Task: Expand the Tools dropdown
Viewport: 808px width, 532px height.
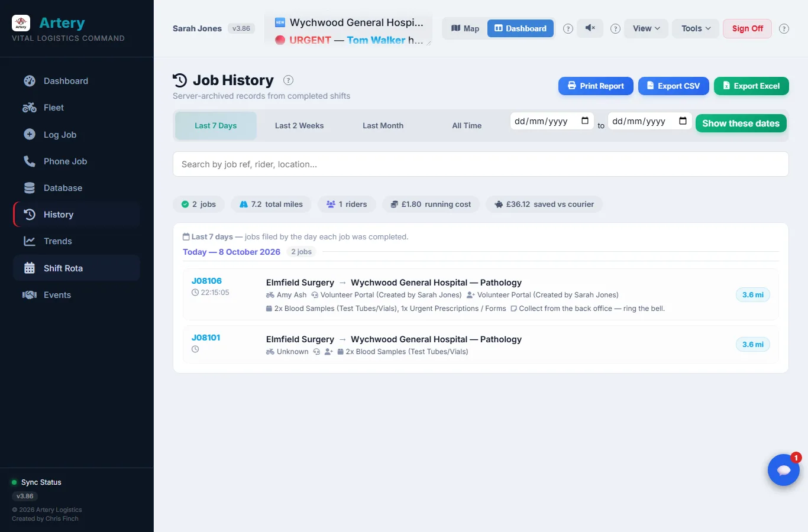Action: click(x=696, y=28)
